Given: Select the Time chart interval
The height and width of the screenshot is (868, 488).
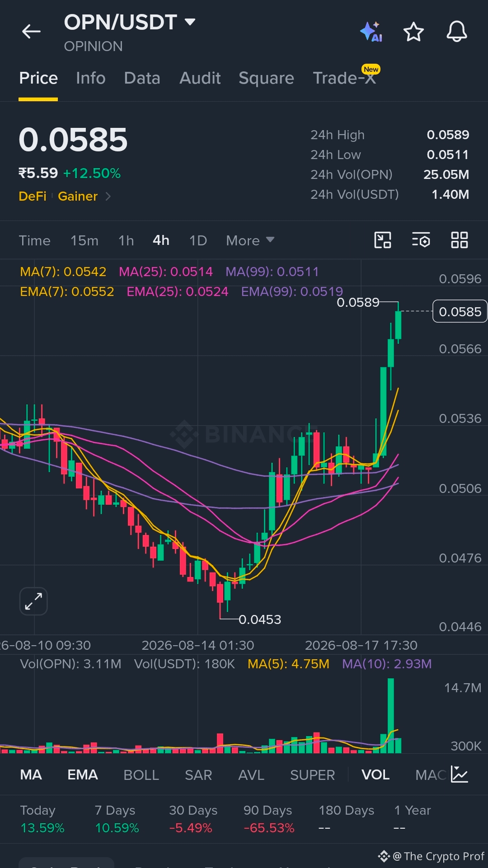Looking at the screenshot, I should tap(34, 240).
